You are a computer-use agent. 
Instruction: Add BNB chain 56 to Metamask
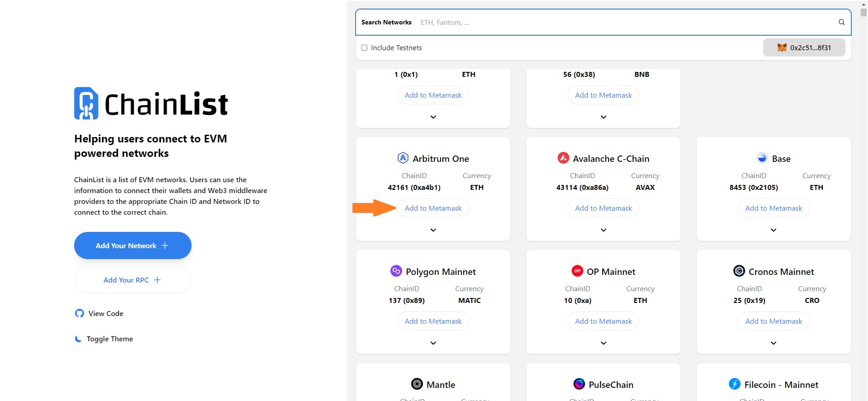pyautogui.click(x=604, y=95)
